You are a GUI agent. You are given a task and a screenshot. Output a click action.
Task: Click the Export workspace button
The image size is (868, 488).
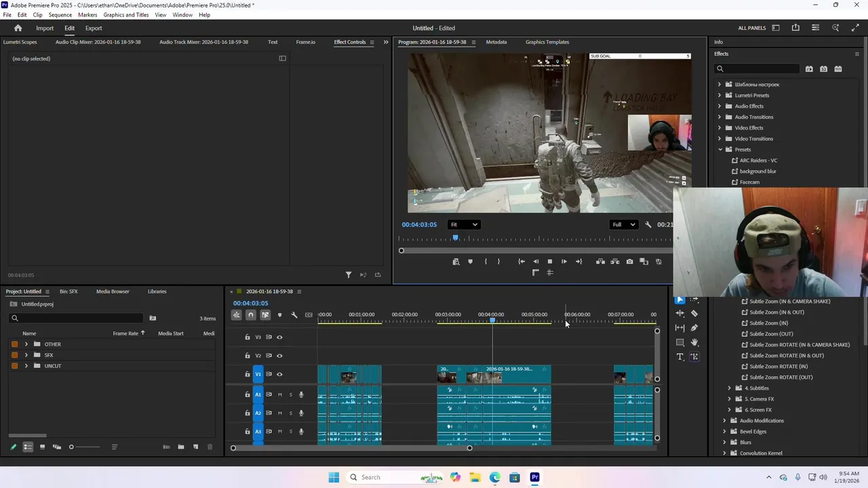[94, 28]
